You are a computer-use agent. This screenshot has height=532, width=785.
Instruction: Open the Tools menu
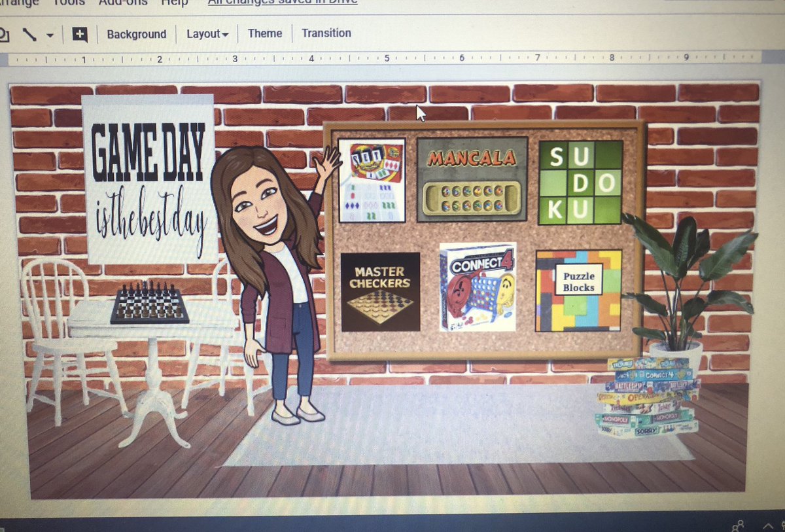[x=69, y=3]
